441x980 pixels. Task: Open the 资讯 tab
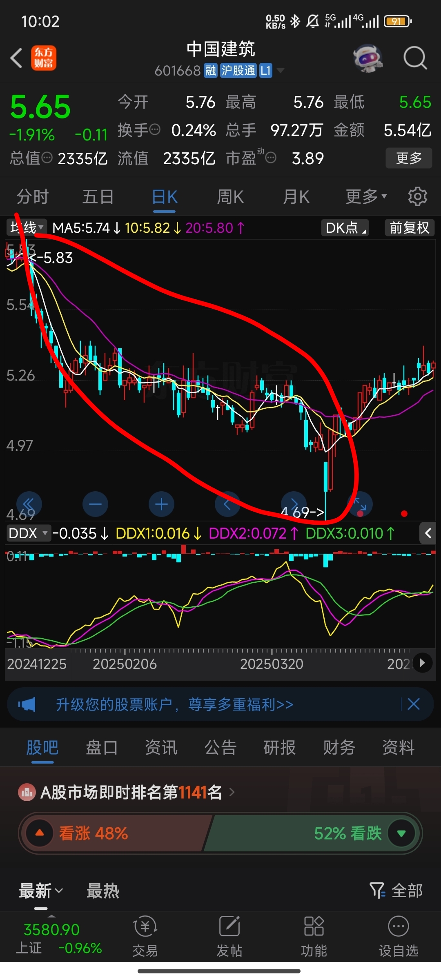[x=161, y=748]
